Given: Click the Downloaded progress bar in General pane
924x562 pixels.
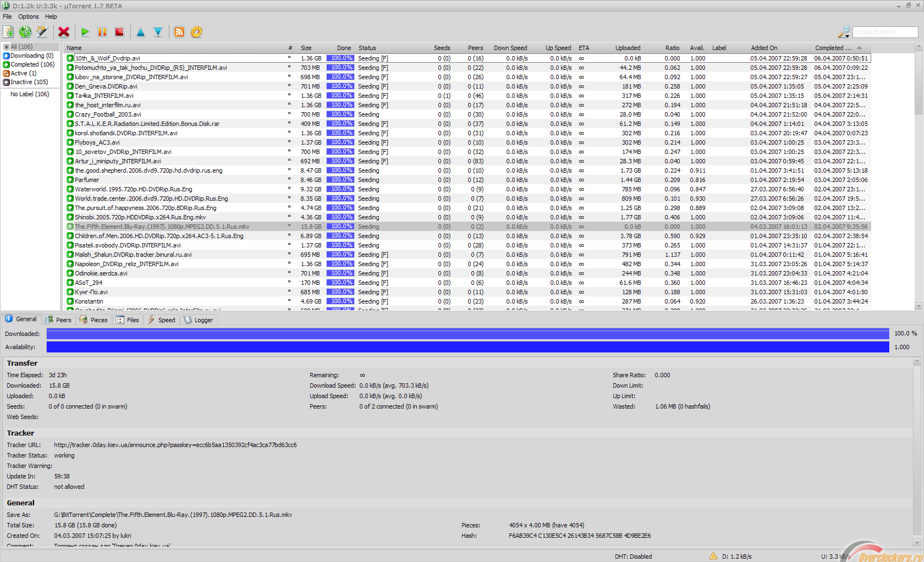Looking at the screenshot, I should coord(468,334).
